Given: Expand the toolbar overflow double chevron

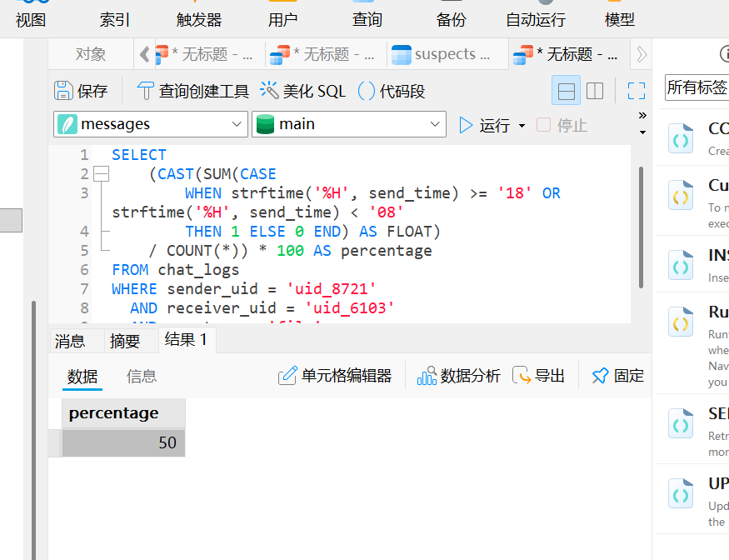Looking at the screenshot, I should coord(642,115).
